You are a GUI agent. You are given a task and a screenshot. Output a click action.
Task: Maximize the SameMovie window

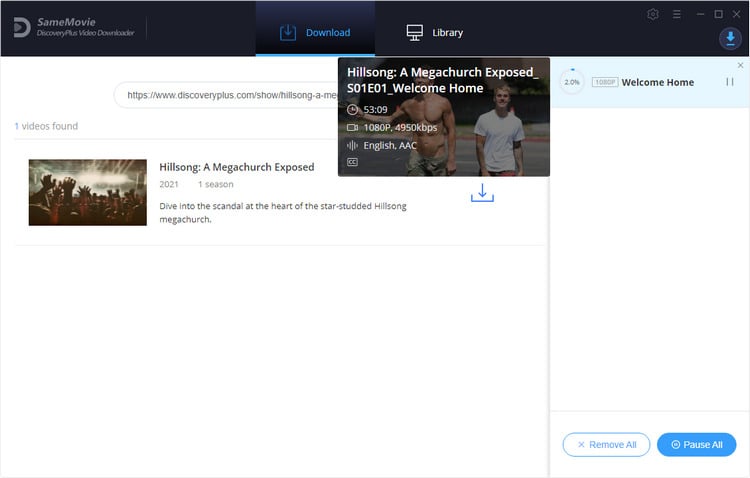pyautogui.click(x=718, y=14)
